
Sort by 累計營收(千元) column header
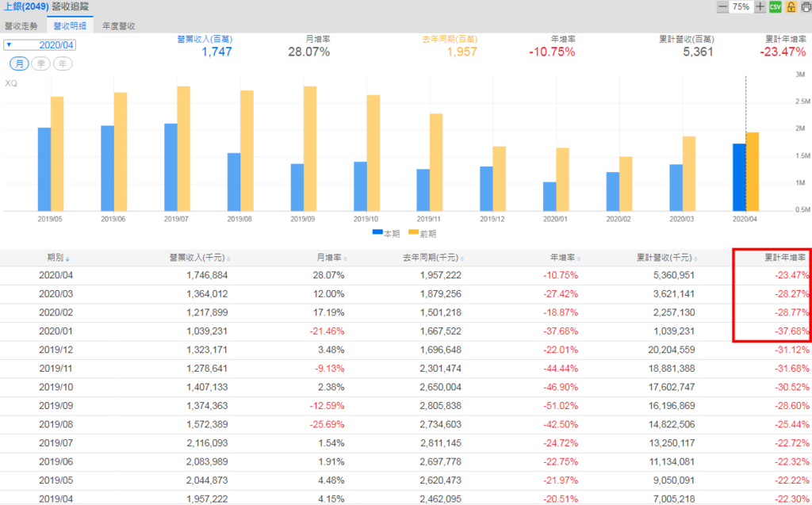point(667,258)
